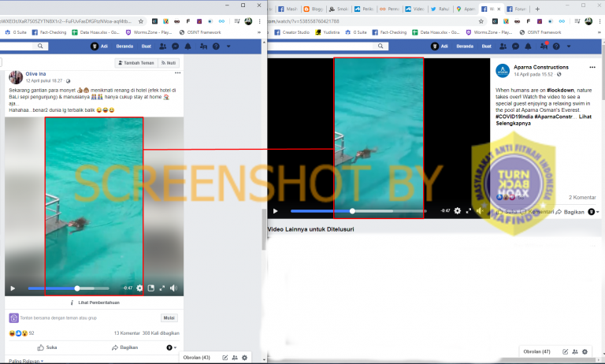605x364 pixels.
Task: Open Lihat Pemberitahuan notice link
Action: [98, 303]
